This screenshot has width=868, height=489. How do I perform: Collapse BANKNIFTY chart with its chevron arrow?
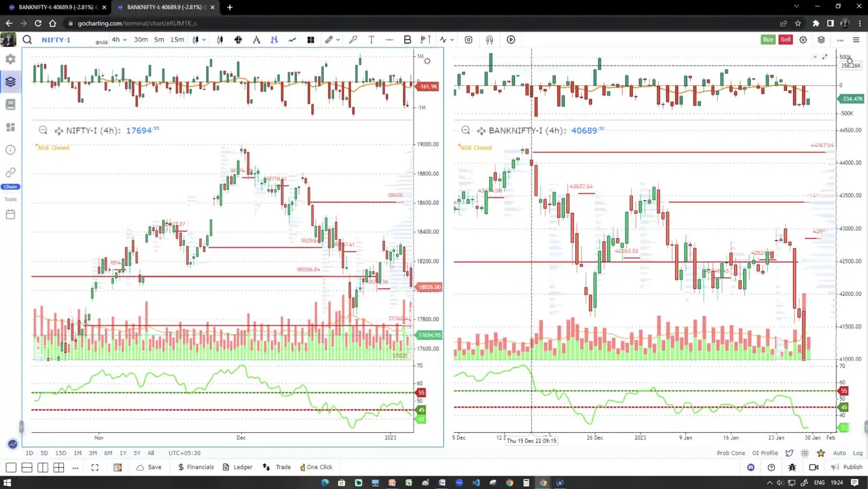[815, 57]
